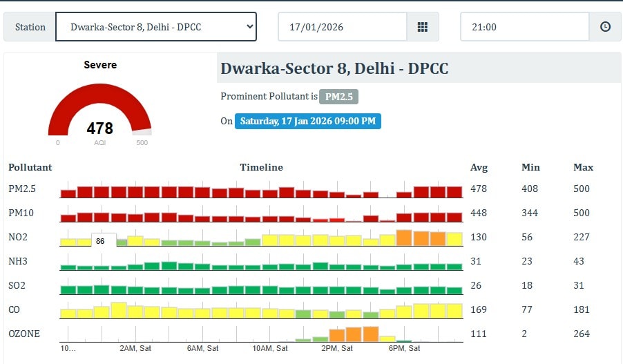Viewport: 623px width, 364px height.
Task: Open the clock time picker icon
Action: 605,27
